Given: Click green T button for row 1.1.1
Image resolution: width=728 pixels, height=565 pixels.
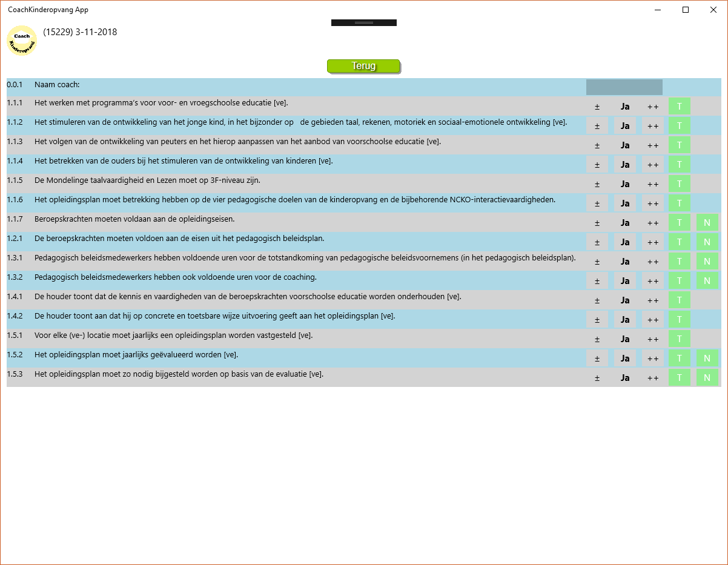Looking at the screenshot, I should 680,107.
